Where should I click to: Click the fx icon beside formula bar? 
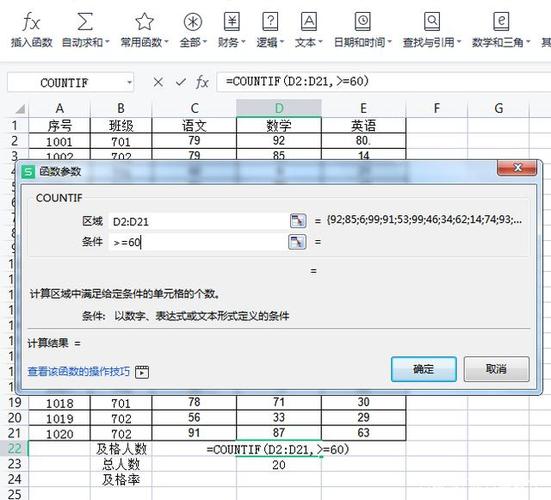tap(202, 82)
